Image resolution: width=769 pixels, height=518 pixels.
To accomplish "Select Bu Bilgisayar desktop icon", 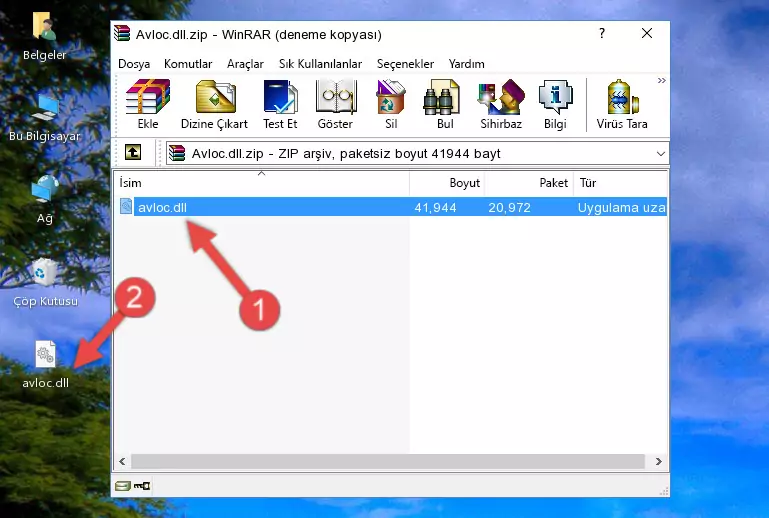I will click(x=45, y=118).
